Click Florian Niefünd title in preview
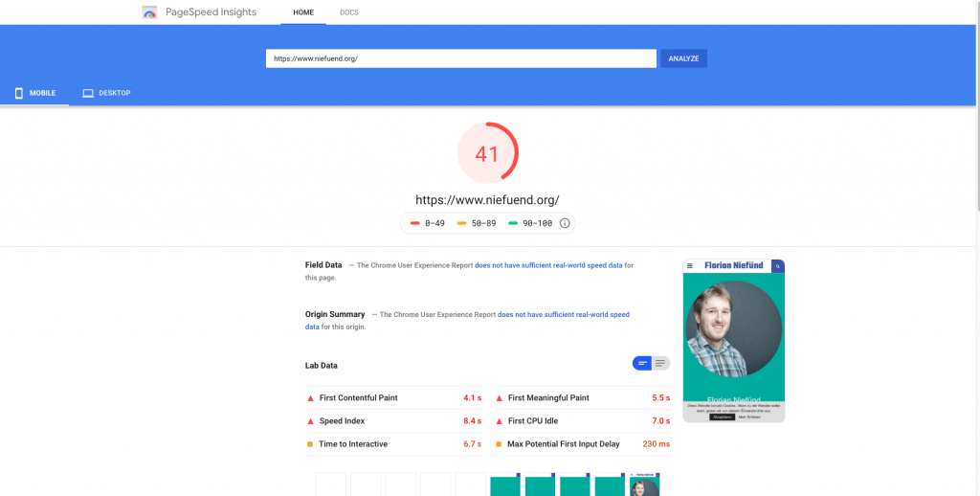980x496 pixels. [x=734, y=266]
